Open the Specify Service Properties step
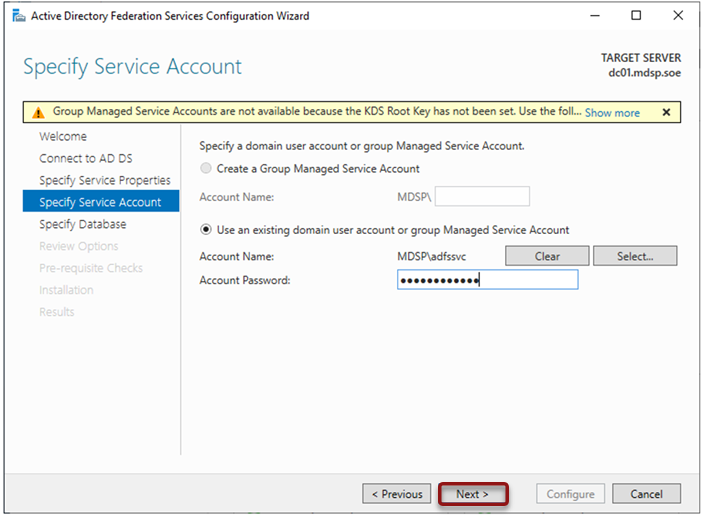 tap(105, 180)
